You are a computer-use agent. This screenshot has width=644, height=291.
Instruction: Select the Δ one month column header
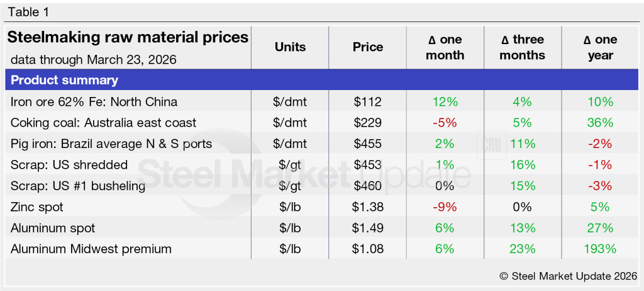click(x=445, y=47)
